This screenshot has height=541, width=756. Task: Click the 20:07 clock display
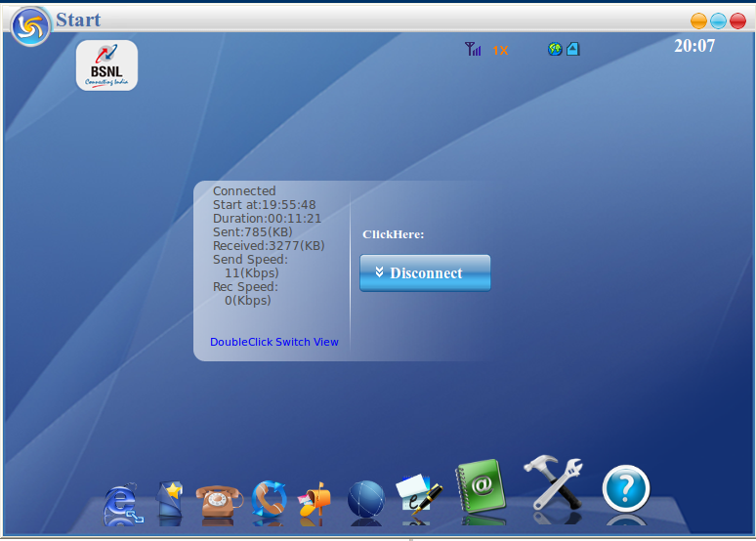(694, 46)
